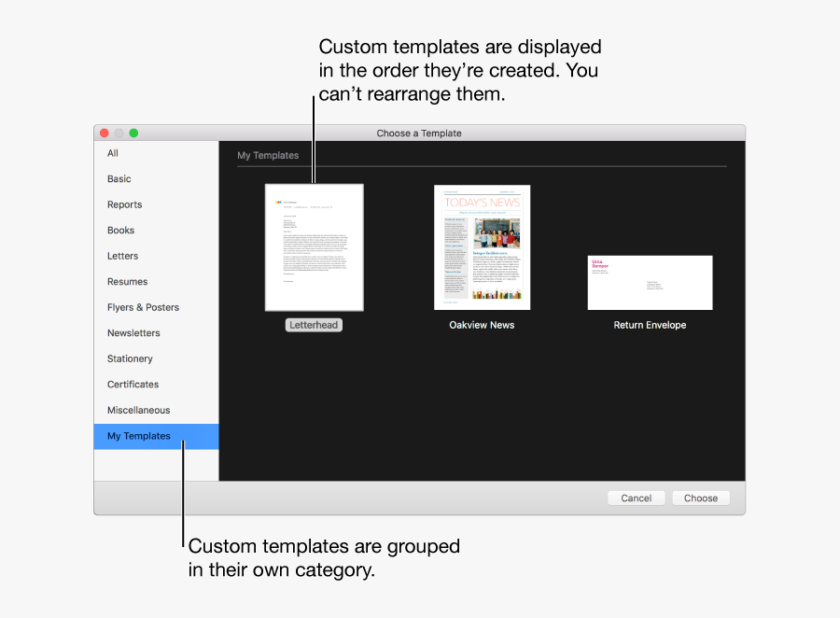This screenshot has height=618, width=840.
Task: Open the Basic template category
Action: (156, 179)
